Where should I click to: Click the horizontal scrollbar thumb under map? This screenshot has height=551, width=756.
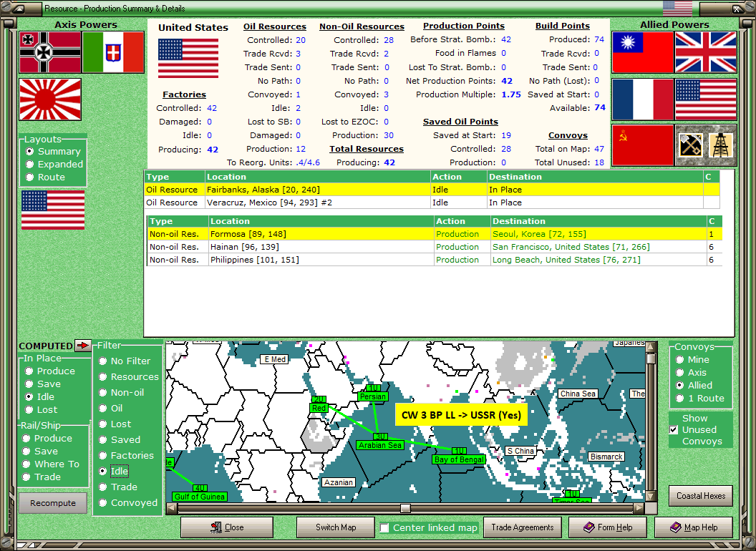click(405, 508)
